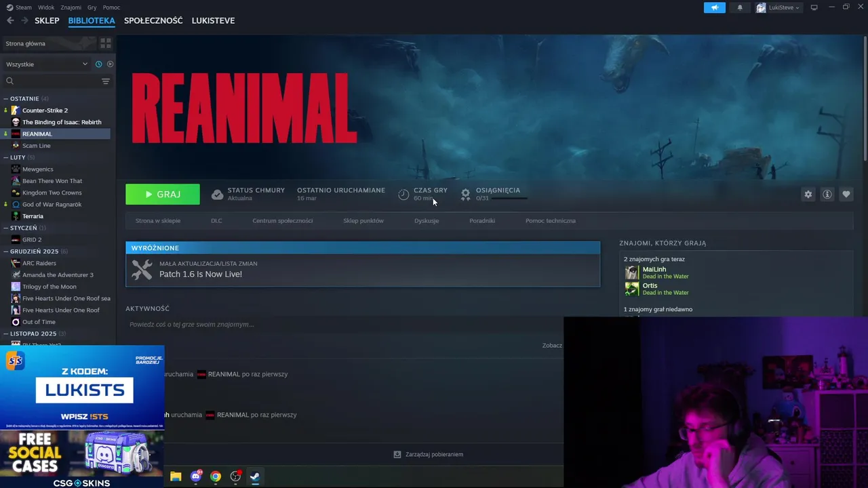868x488 pixels.
Task: Open the Wszystkie collection dropdown
Action: tap(47, 64)
